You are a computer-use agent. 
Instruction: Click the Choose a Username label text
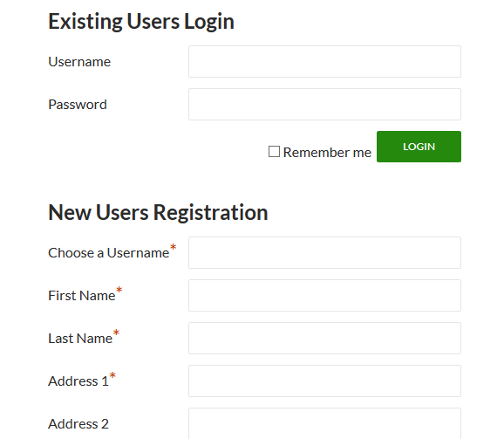pos(109,253)
